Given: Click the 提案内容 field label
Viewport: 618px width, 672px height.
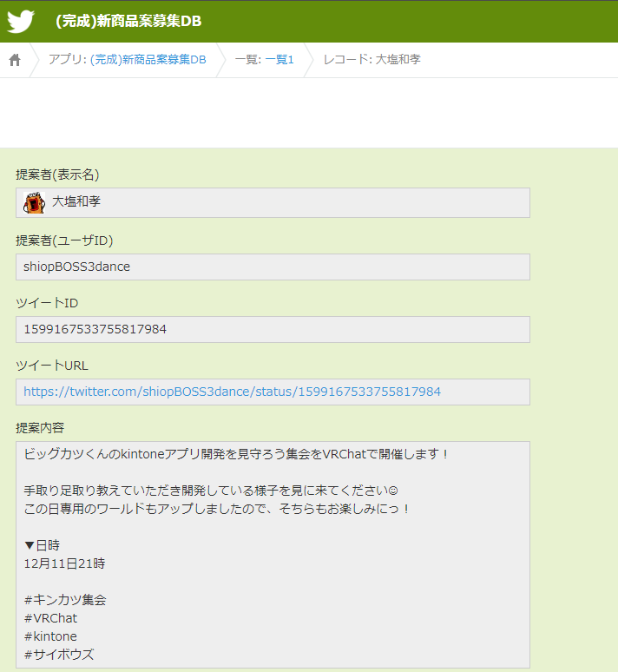Looking at the screenshot, I should point(40,428).
